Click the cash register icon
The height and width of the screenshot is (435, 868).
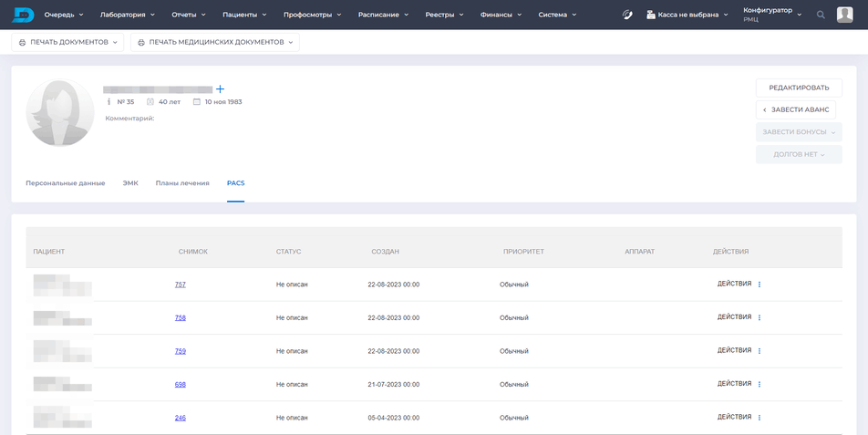pos(651,15)
